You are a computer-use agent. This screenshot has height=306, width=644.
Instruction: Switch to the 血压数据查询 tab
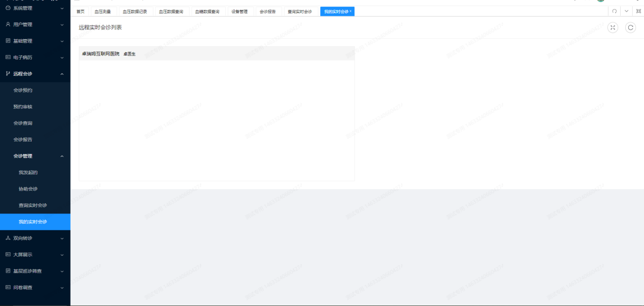click(171, 11)
